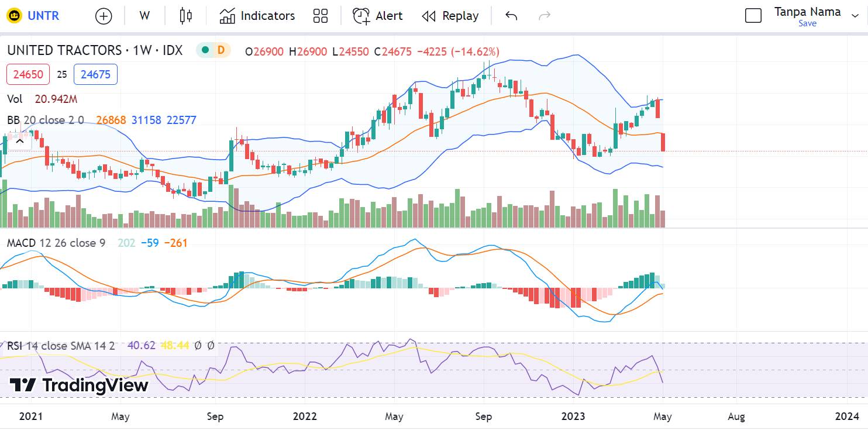Create an Alert
Viewport: 868px width, 434px height.
[x=378, y=16]
